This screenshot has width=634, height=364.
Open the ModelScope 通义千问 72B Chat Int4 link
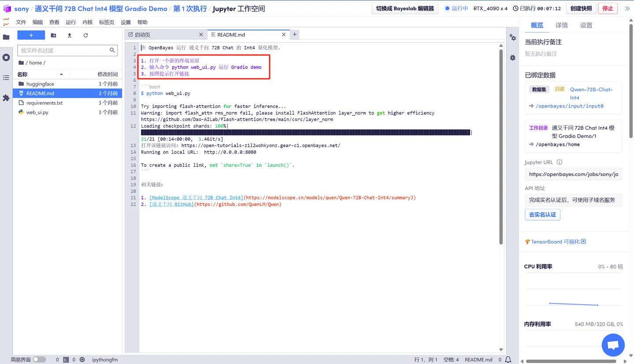click(x=195, y=198)
